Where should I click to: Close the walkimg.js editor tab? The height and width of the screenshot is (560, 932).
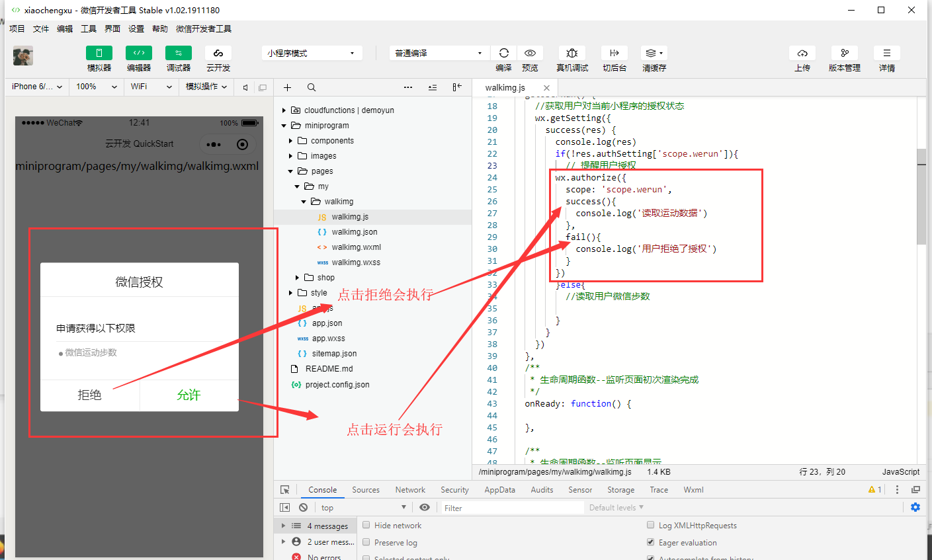tap(546, 88)
